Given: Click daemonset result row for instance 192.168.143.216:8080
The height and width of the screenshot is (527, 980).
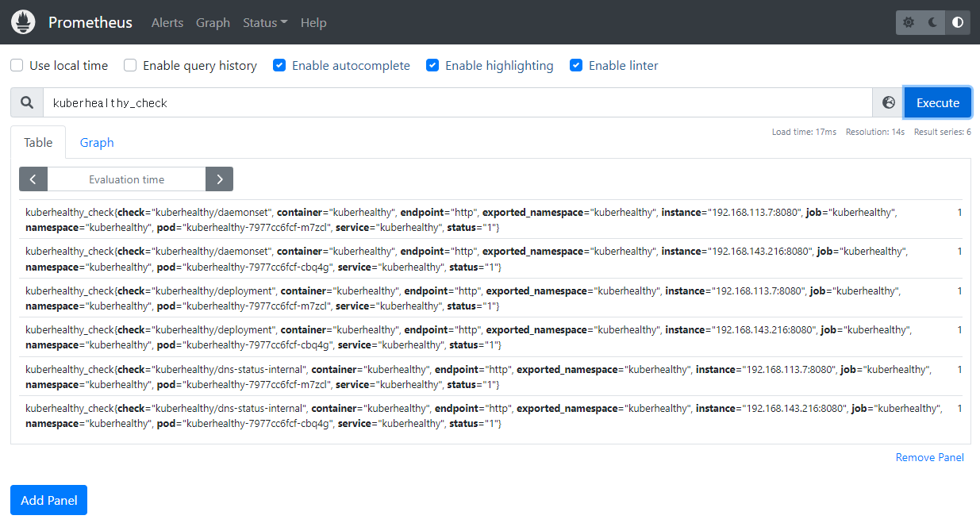Looking at the screenshot, I should pyautogui.click(x=490, y=259).
